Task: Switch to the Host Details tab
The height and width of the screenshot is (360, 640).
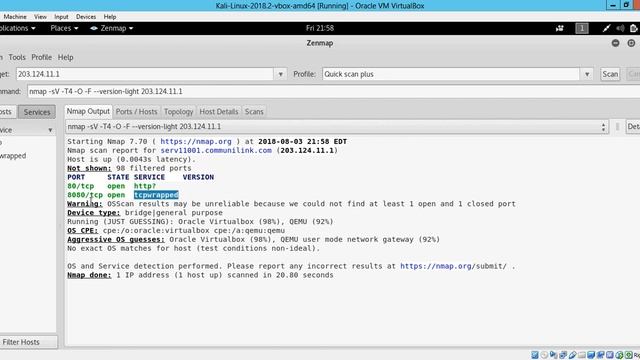Action: [x=219, y=111]
